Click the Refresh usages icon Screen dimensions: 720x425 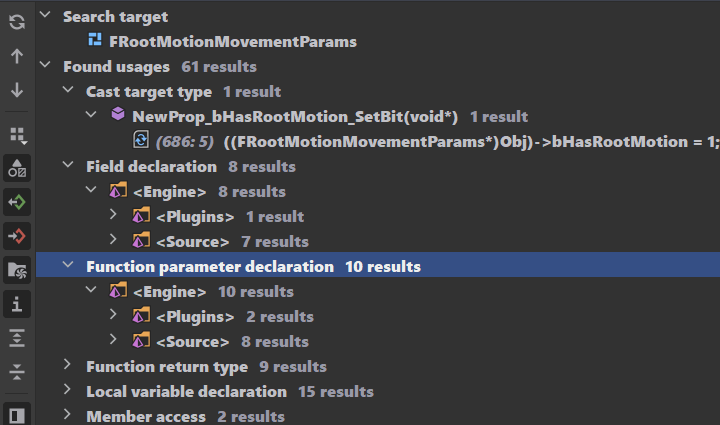click(17, 22)
